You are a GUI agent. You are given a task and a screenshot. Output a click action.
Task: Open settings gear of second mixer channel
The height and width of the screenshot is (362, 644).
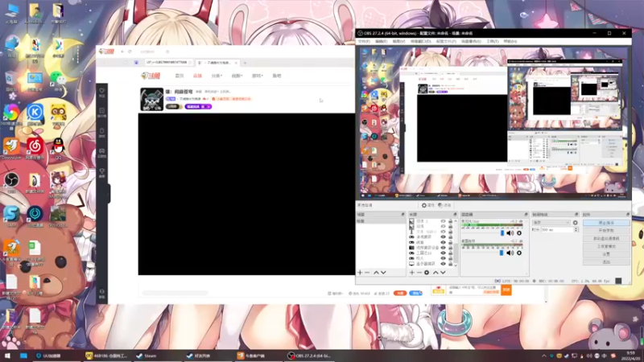[x=519, y=253]
